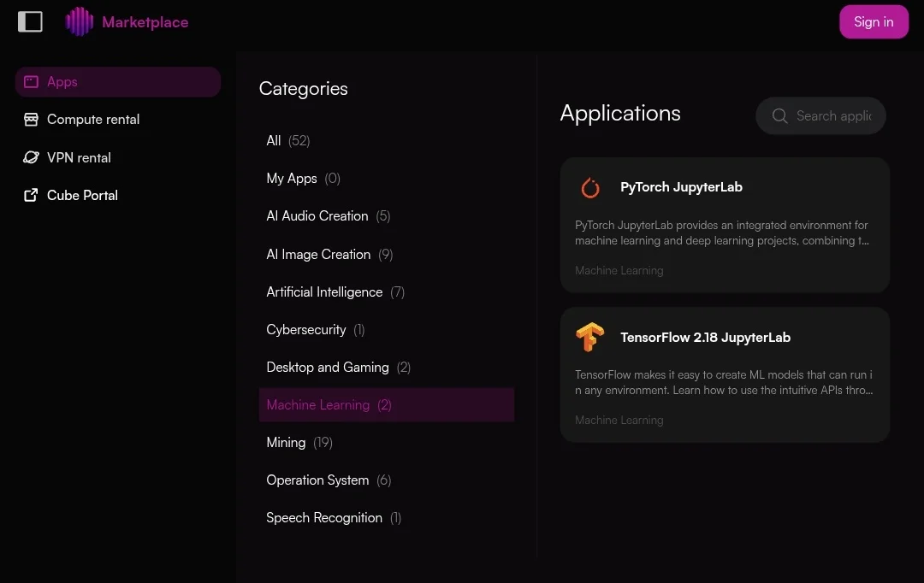This screenshot has height=583, width=924.
Task: Click the VPN rental planet icon
Action: 32,157
